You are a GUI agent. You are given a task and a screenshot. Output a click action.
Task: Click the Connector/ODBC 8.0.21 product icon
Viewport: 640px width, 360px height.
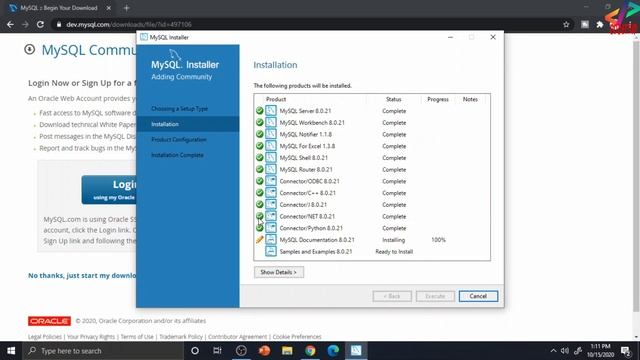click(x=271, y=181)
